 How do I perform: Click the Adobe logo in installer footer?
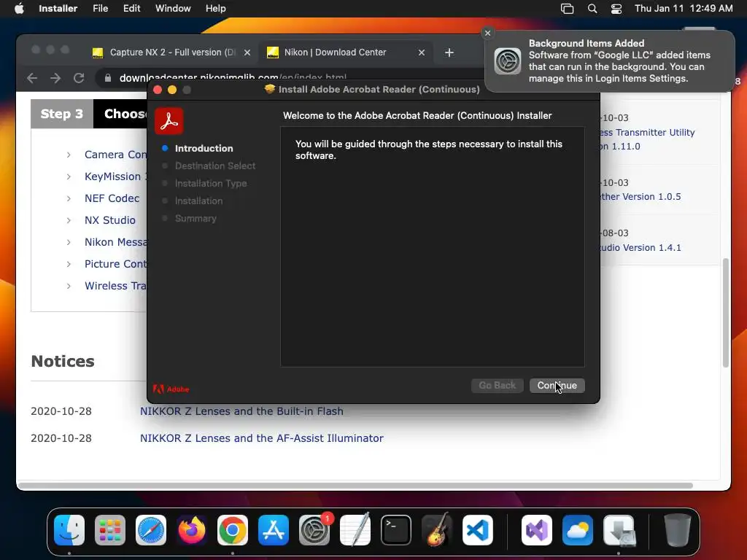point(171,389)
